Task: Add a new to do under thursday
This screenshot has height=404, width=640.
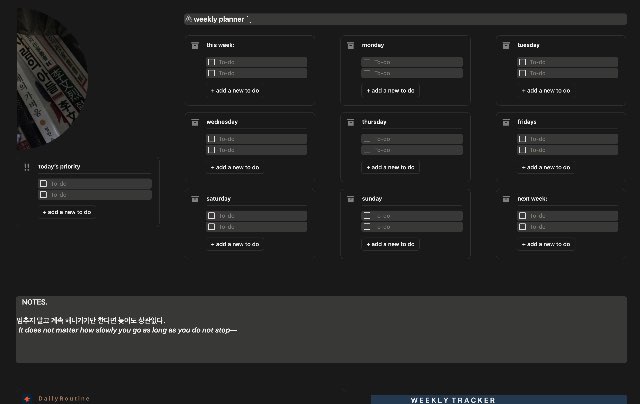Action: coord(390,167)
